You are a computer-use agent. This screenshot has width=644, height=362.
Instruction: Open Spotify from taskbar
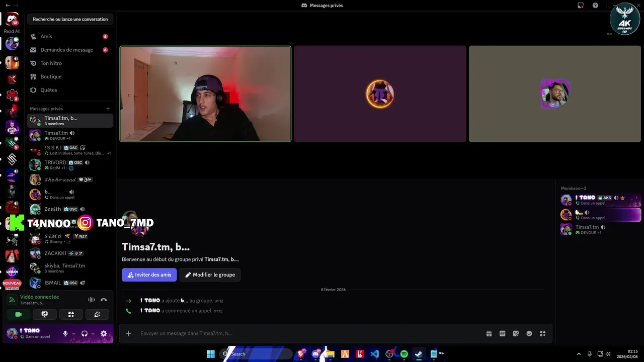[404, 354]
